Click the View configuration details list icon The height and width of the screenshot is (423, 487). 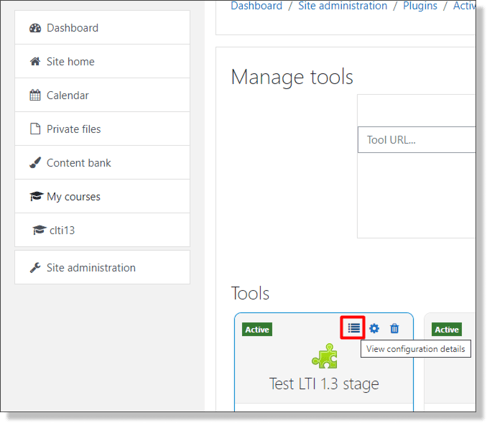coord(354,328)
